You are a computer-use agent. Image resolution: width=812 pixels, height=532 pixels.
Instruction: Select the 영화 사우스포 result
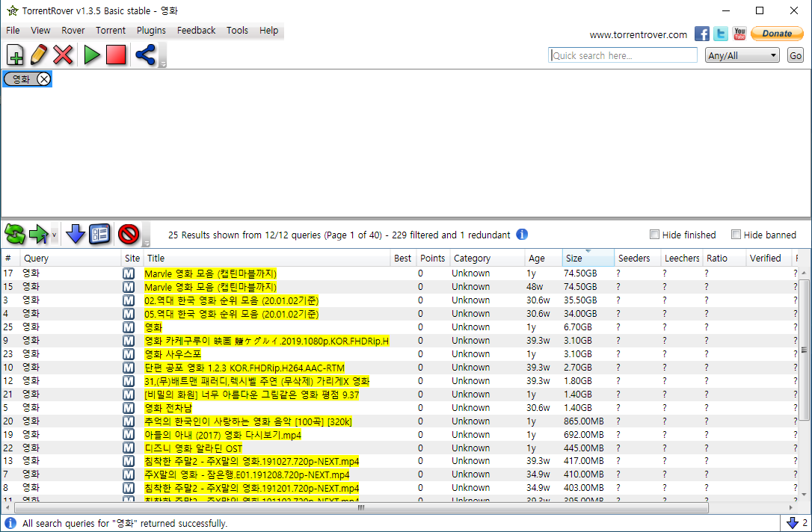(399, 354)
